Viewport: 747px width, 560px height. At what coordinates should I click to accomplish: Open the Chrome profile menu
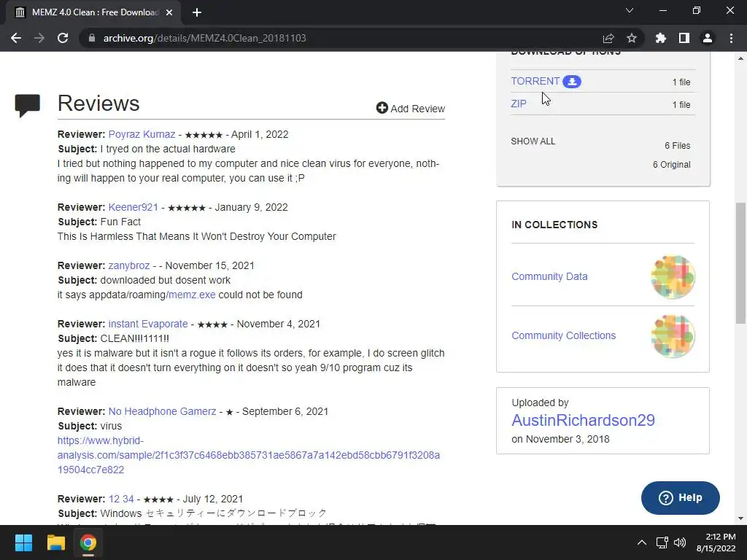click(708, 38)
